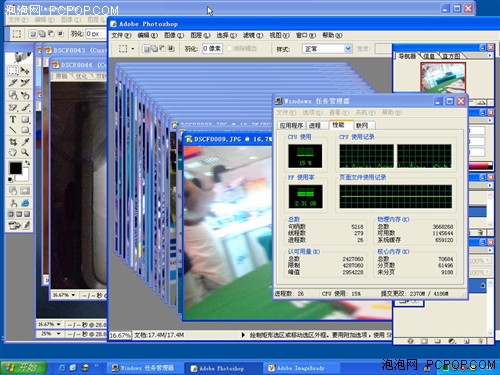The image size is (500, 375).
Task: Select the Slice tool in ImageReady toolbox
Action: [x=13, y=82]
